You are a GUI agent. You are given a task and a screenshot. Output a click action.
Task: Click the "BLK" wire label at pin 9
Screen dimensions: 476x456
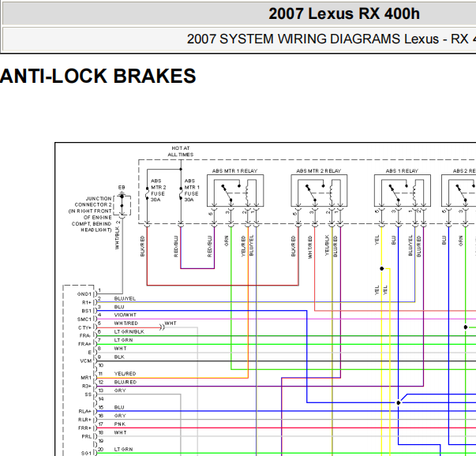[x=119, y=357]
